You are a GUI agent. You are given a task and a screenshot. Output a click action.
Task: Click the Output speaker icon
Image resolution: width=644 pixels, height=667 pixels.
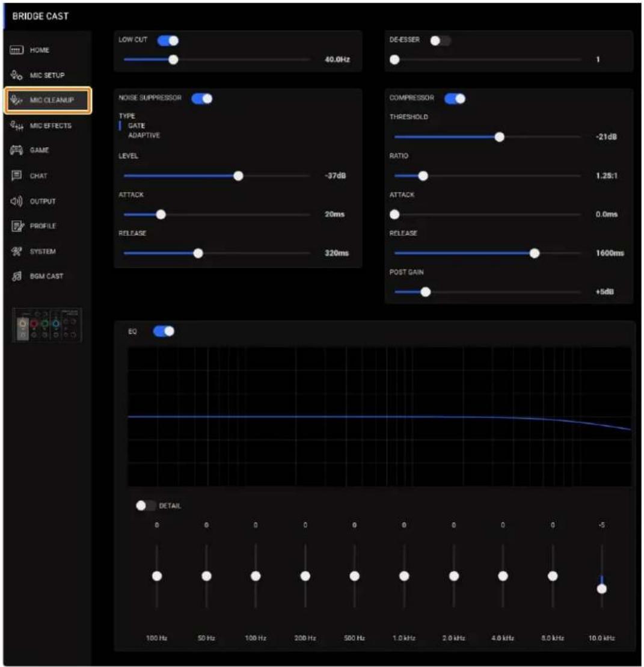pyautogui.click(x=17, y=201)
